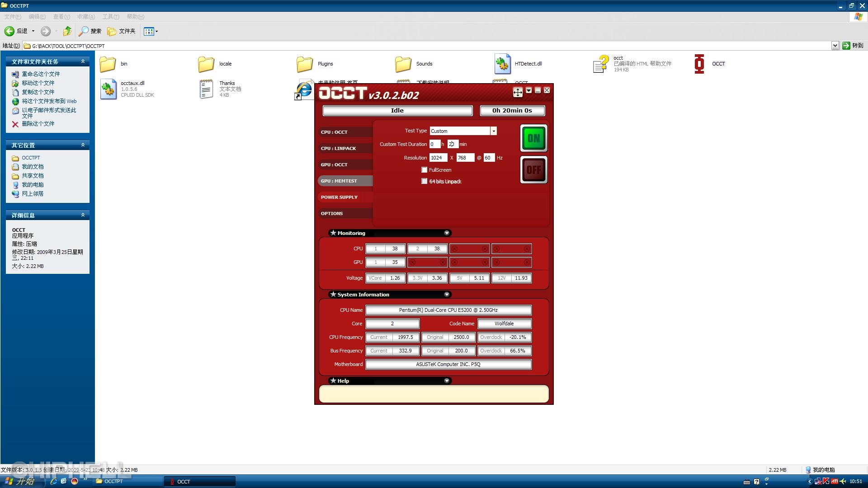The image size is (868, 488).
Task: Select the OCCT application icon
Action: tap(699, 64)
